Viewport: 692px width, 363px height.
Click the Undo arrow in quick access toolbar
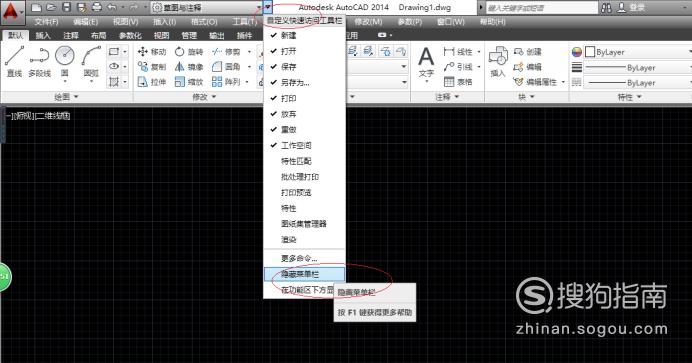click(x=112, y=7)
